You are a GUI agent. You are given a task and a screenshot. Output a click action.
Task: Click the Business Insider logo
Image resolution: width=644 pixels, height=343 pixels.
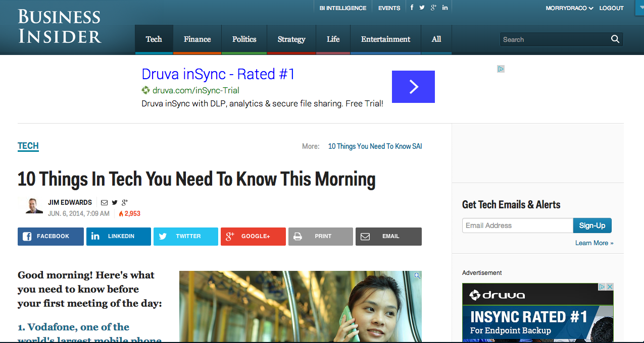point(60,26)
